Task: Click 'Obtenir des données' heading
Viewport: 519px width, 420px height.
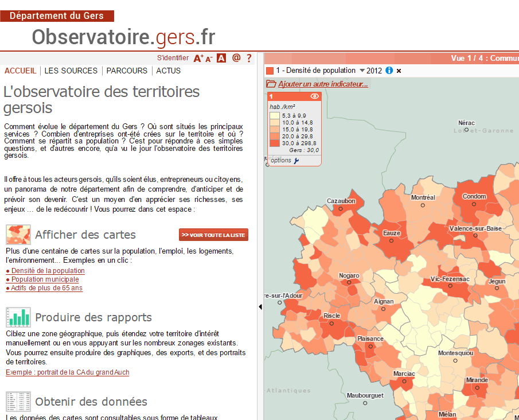Action: point(91,402)
